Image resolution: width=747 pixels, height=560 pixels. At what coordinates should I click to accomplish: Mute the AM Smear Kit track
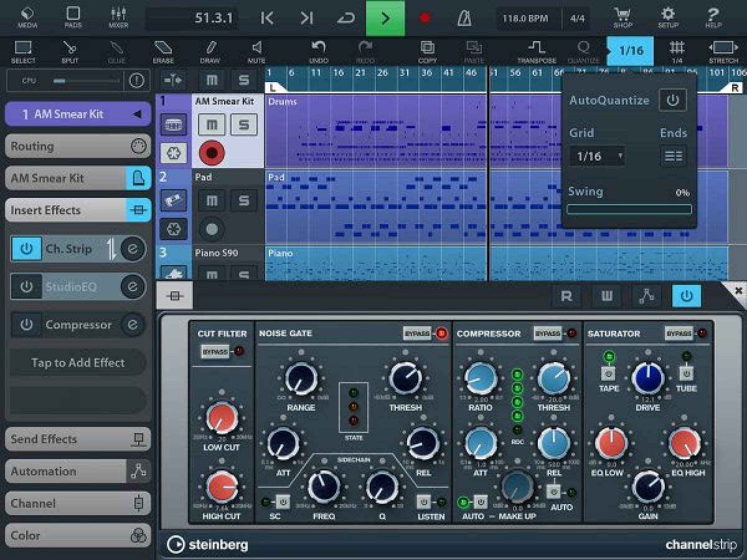pos(212,124)
